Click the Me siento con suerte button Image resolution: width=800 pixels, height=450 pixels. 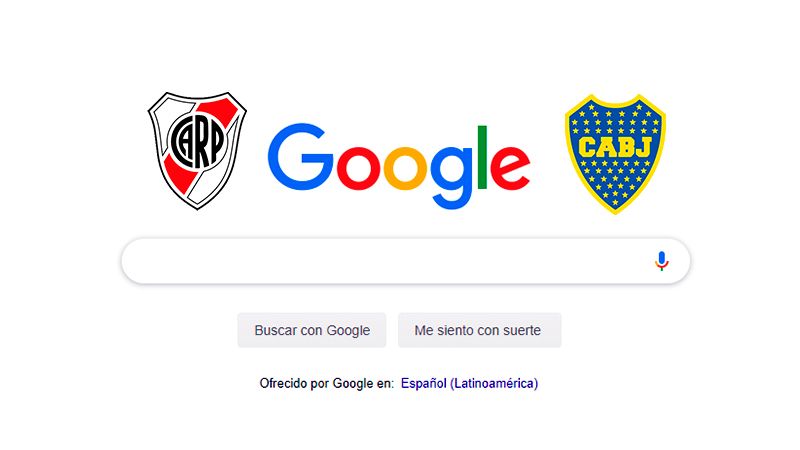click(x=480, y=330)
